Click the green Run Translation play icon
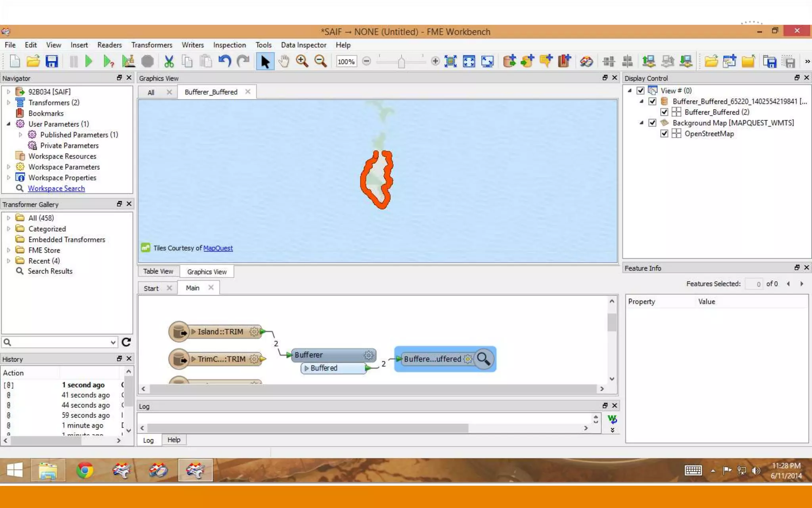812x508 pixels. (89, 61)
